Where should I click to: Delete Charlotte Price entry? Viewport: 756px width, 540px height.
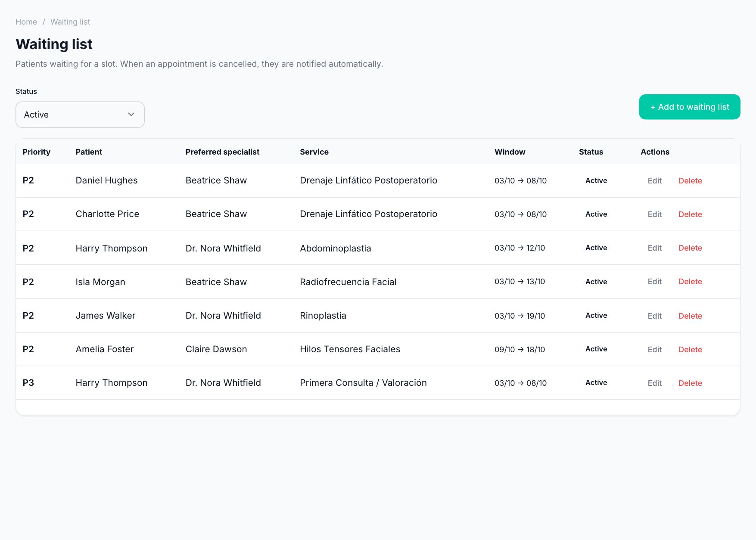coord(690,214)
